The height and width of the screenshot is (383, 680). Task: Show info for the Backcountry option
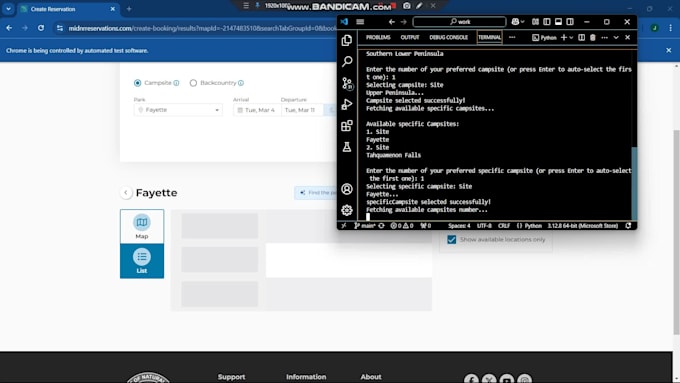click(241, 83)
